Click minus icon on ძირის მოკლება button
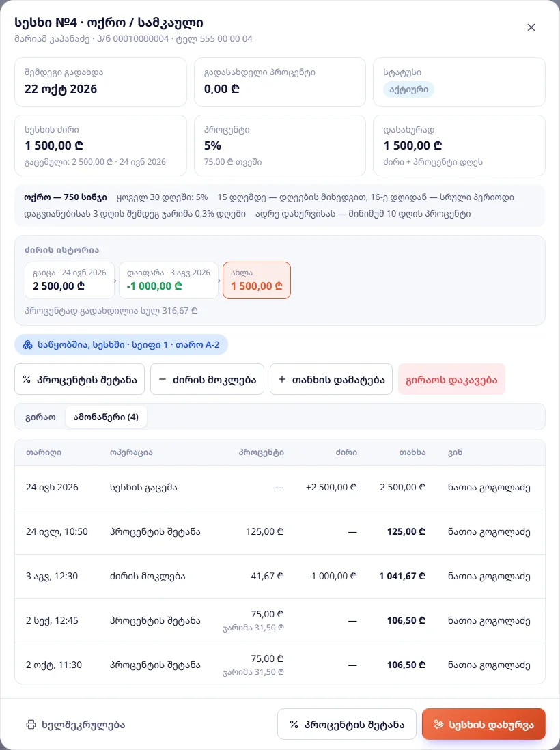This screenshot has height=750, width=560. (163, 379)
